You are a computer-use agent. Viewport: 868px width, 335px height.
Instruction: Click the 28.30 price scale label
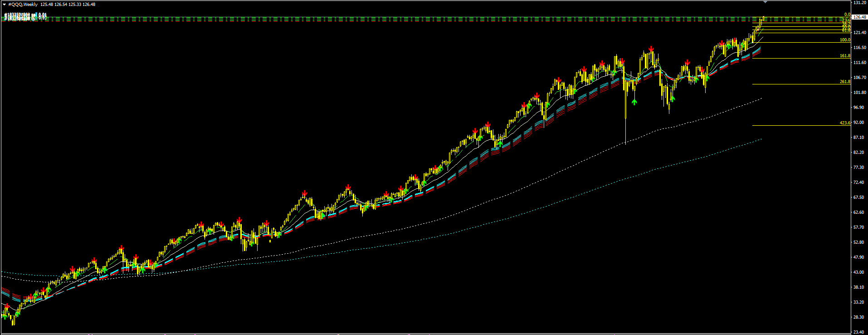click(859, 317)
